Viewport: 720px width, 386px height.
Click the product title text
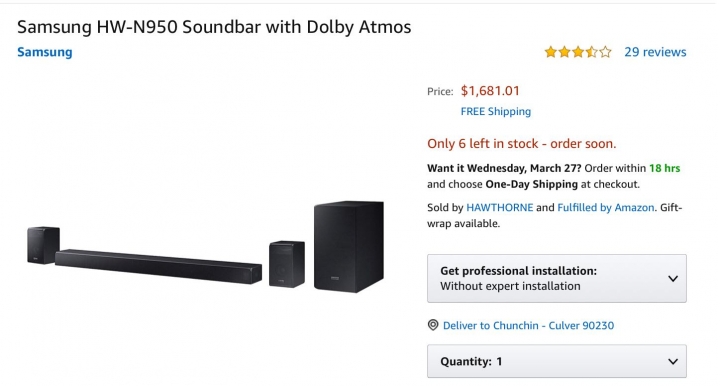(x=214, y=27)
